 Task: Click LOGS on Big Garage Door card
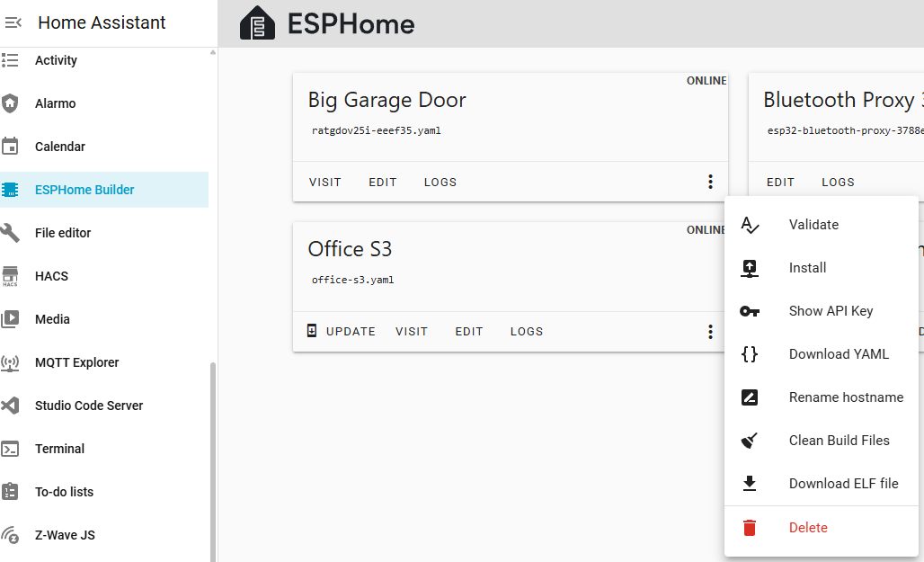pos(440,183)
